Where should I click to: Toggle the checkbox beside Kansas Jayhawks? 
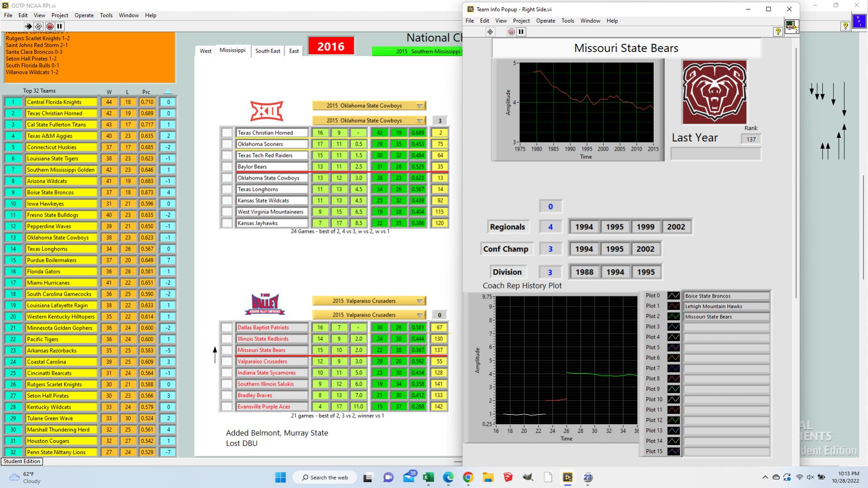tap(227, 223)
